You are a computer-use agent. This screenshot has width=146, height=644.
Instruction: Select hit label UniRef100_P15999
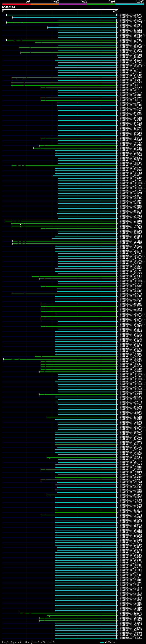coord(131,412)
